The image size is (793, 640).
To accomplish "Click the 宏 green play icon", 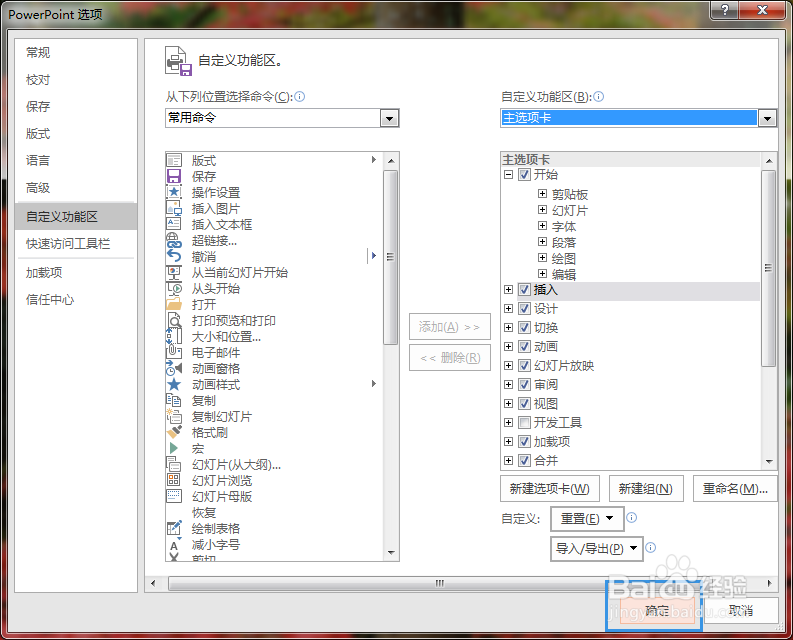I will point(174,448).
